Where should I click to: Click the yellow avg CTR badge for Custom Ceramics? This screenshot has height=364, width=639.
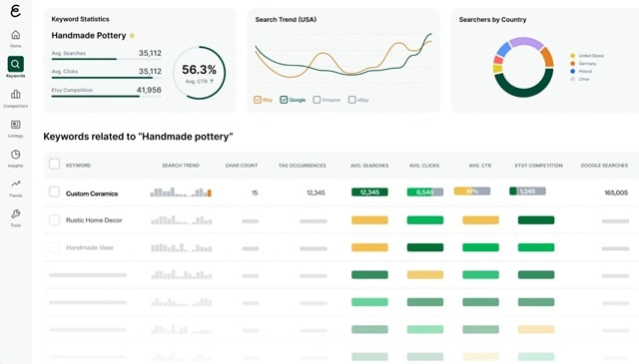[472, 190]
